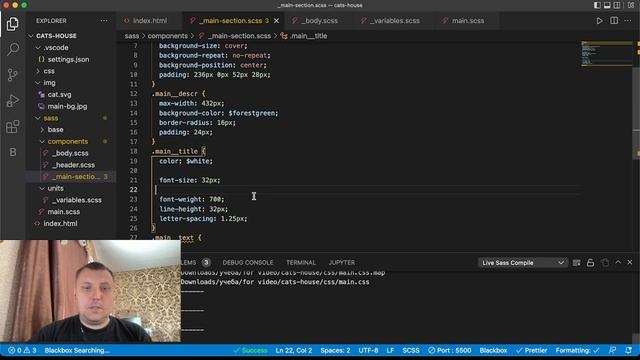Change indentation via Spaces: 2
This screenshot has width=640, height=360.
tap(335, 351)
